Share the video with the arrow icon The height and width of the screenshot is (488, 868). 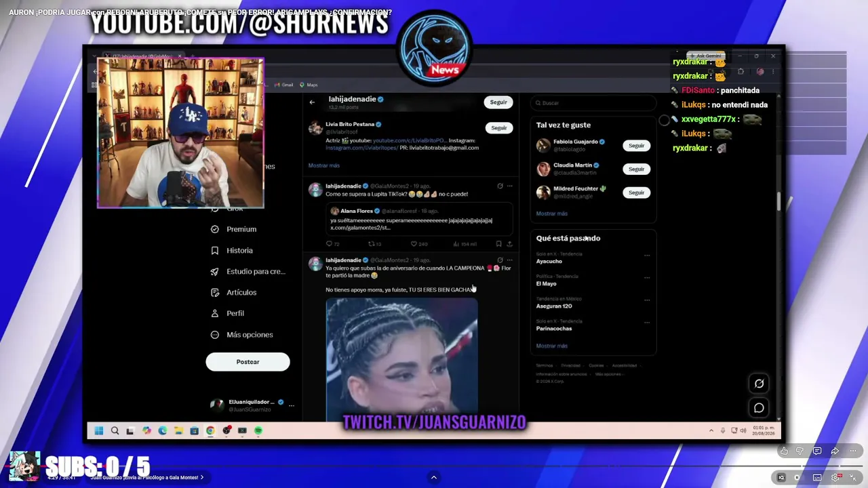[x=835, y=451]
